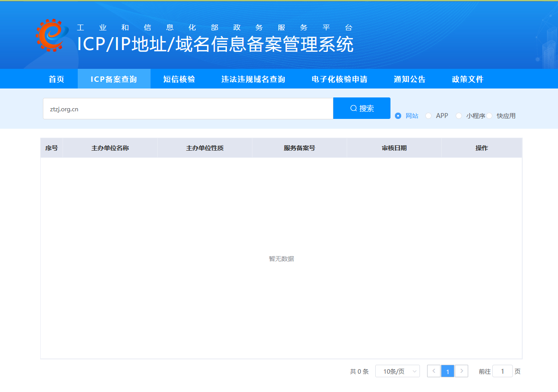Click the 服务备案号 column header
558x392 pixels.
pos(300,148)
